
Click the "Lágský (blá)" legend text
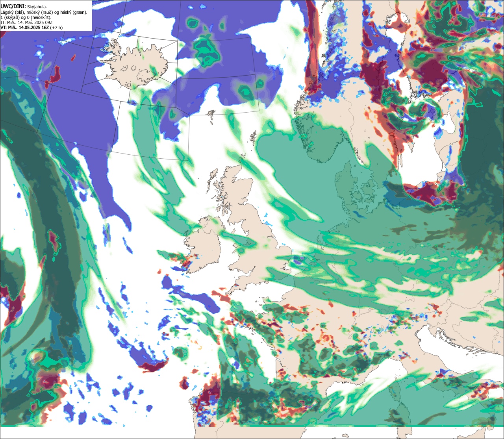click(x=12, y=13)
